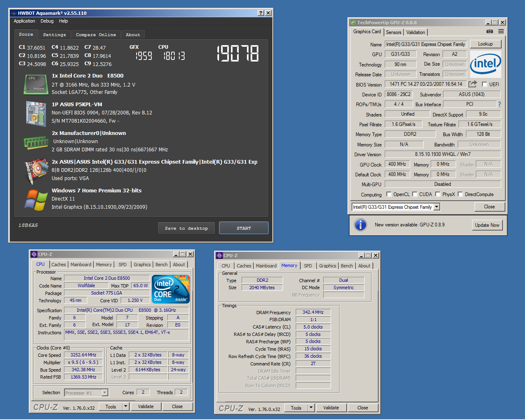Screen dimensions: 525x420
Task: Click Close button in right CPU-Z window
Action: tap(363, 408)
